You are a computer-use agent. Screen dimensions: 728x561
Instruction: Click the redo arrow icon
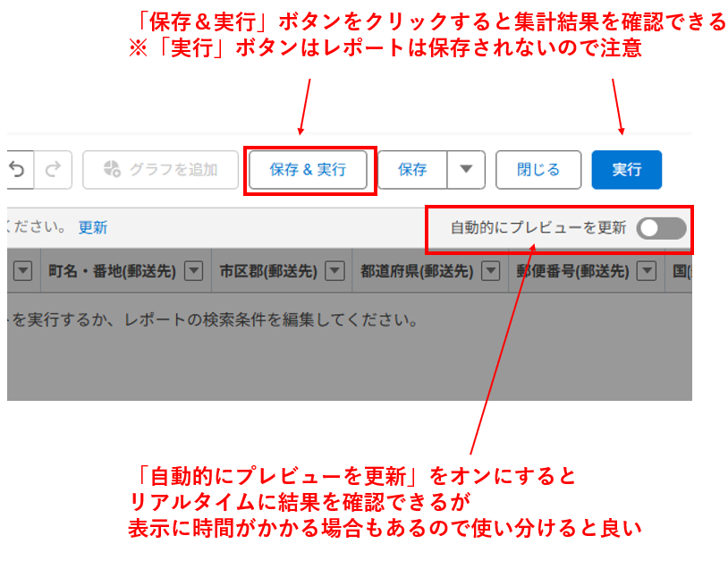pos(53,169)
